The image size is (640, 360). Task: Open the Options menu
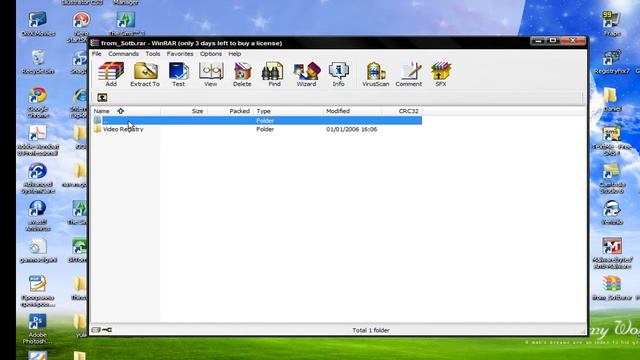pyautogui.click(x=211, y=53)
